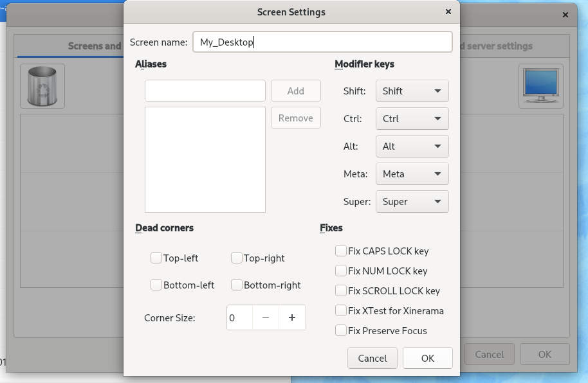The image size is (588, 383).
Task: Enable the Top-left dead corner checkbox
Action: [156, 258]
